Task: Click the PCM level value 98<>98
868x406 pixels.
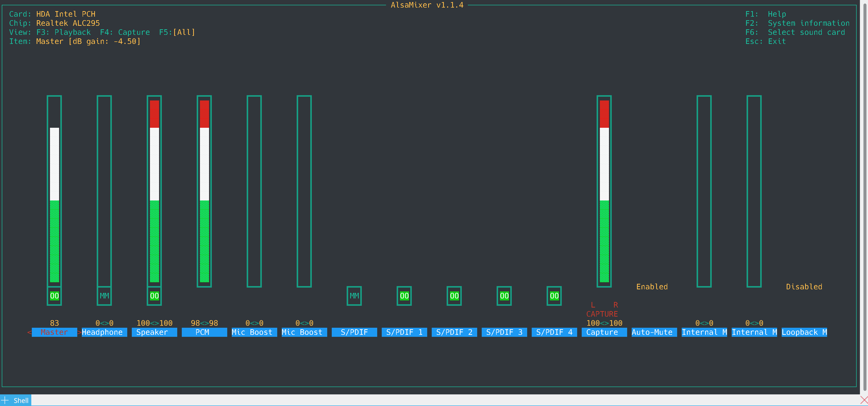Action: (204, 323)
